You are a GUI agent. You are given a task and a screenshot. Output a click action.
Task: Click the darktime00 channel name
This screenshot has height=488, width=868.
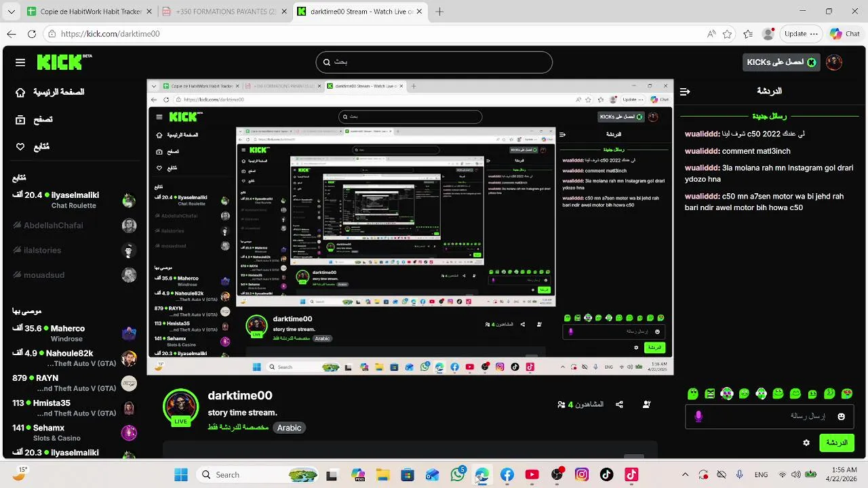[x=240, y=396]
